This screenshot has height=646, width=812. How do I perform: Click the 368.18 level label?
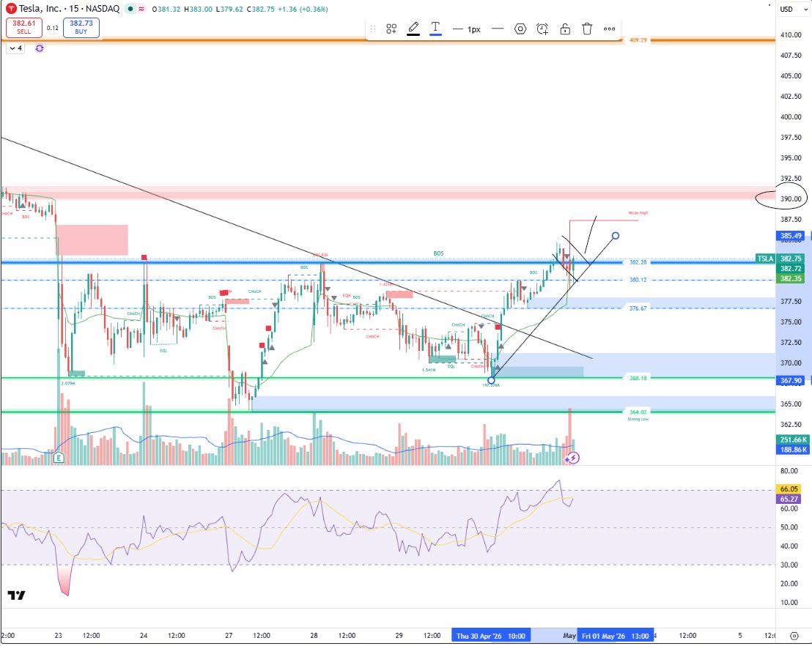tap(638, 378)
